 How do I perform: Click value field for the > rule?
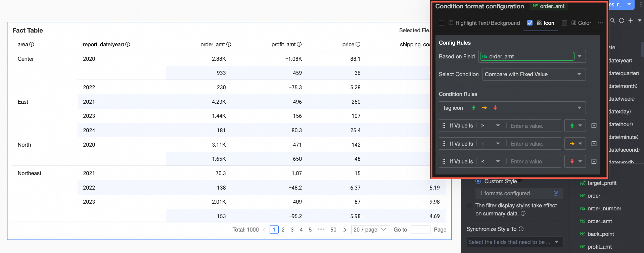tap(534, 126)
